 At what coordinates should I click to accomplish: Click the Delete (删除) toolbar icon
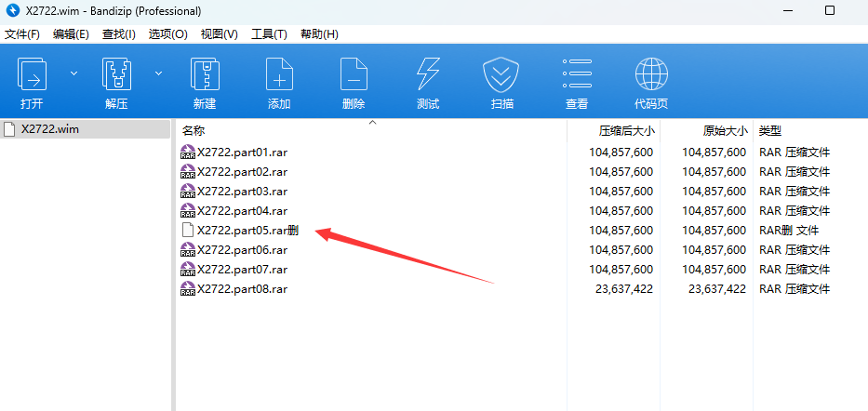pyautogui.click(x=354, y=73)
